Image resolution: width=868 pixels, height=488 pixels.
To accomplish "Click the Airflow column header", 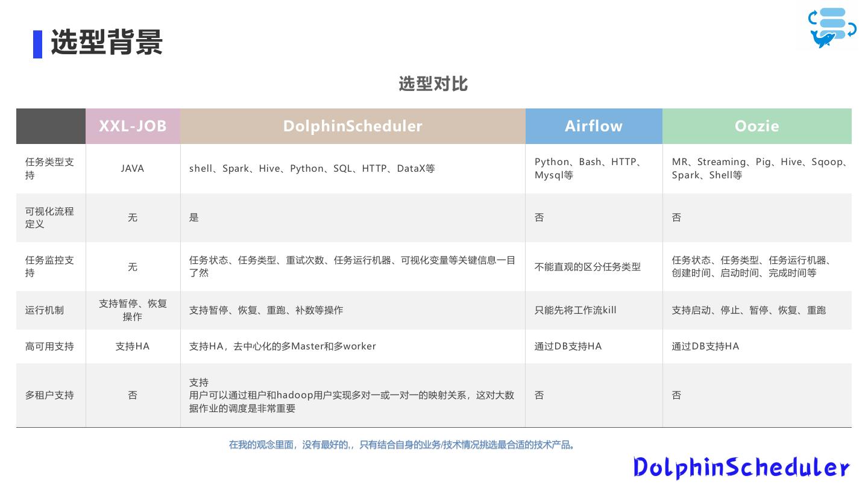I will [x=594, y=126].
